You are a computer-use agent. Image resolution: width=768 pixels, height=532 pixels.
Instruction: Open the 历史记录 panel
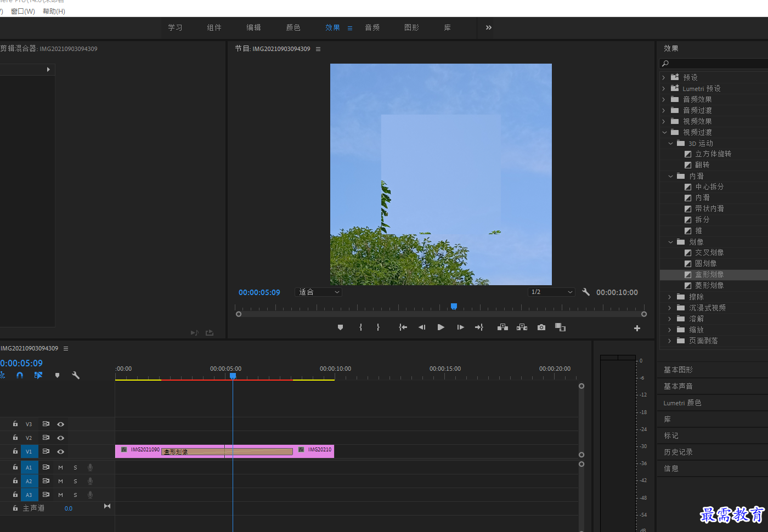(678, 452)
